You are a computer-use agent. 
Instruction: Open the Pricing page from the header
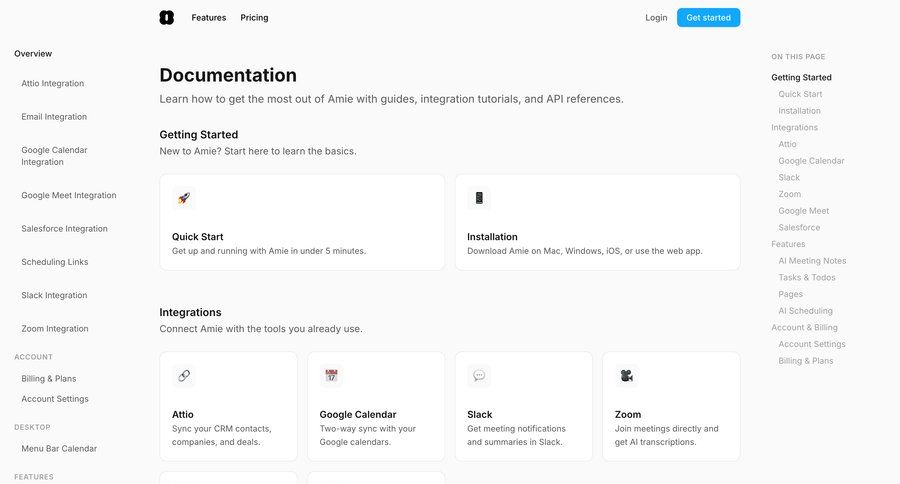pos(254,18)
